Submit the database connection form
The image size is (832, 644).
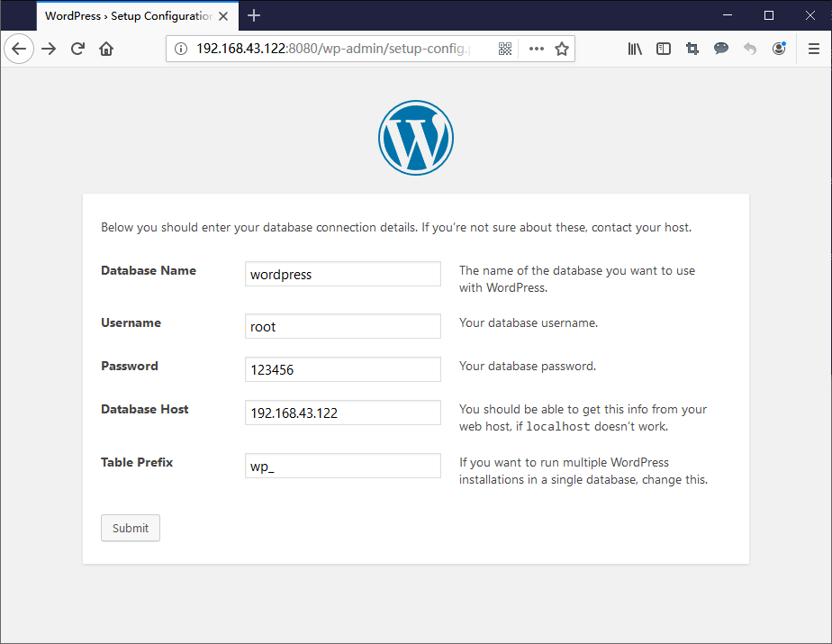(131, 528)
